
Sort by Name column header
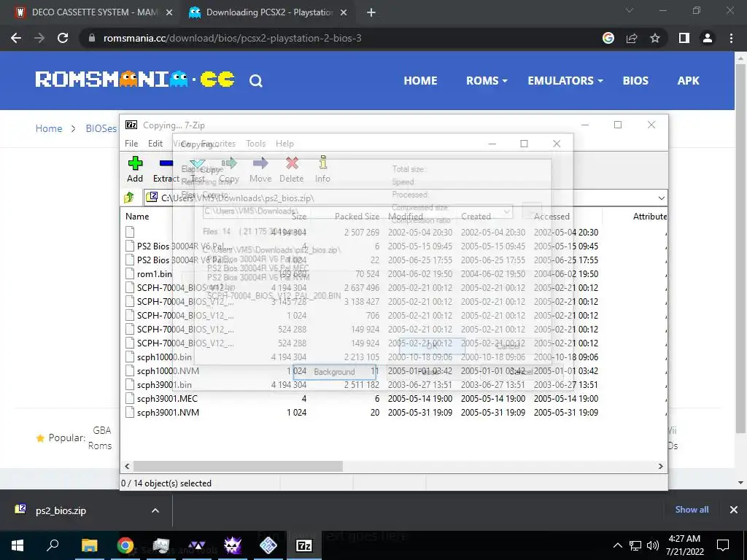click(137, 216)
